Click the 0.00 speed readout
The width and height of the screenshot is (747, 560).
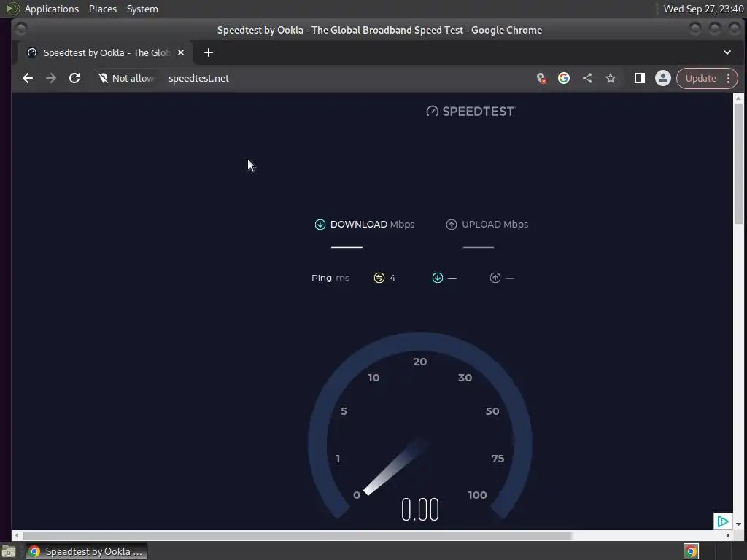tap(419, 510)
